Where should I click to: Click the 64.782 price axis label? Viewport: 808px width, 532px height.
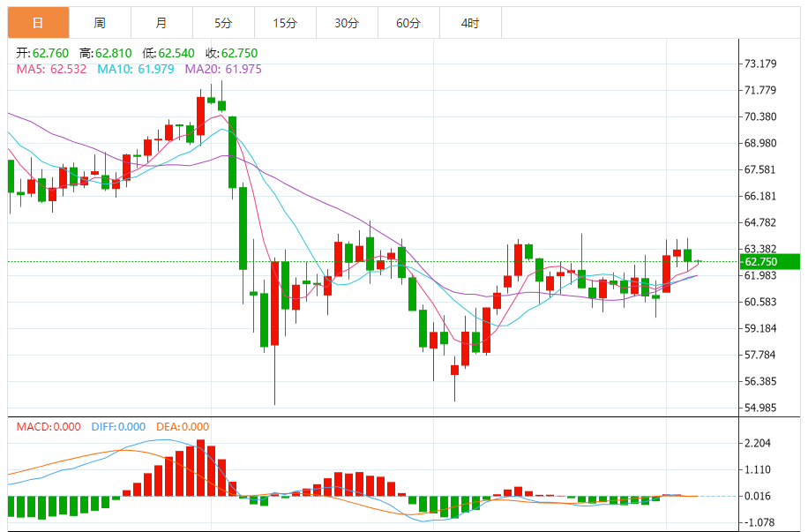pyautogui.click(x=760, y=222)
